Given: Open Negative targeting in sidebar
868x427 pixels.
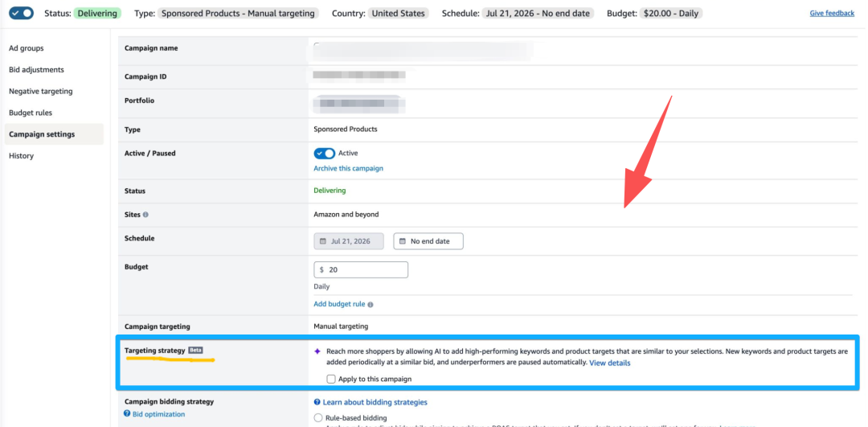Looking at the screenshot, I should (x=41, y=91).
